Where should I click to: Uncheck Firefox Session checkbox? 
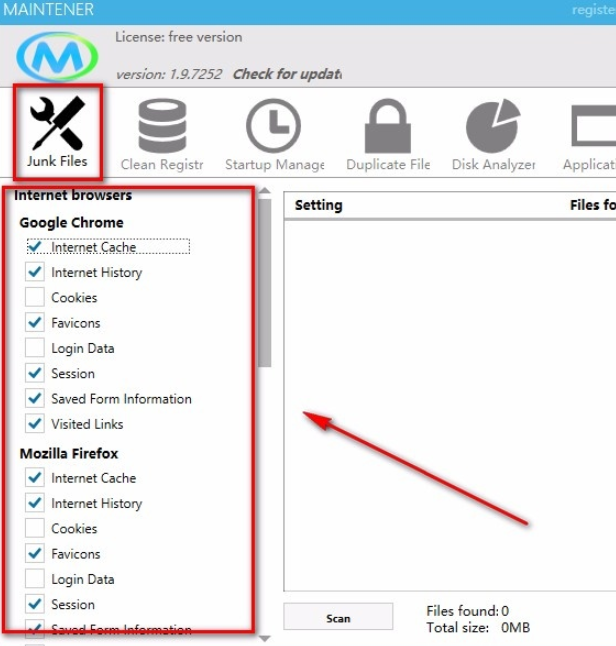35,604
